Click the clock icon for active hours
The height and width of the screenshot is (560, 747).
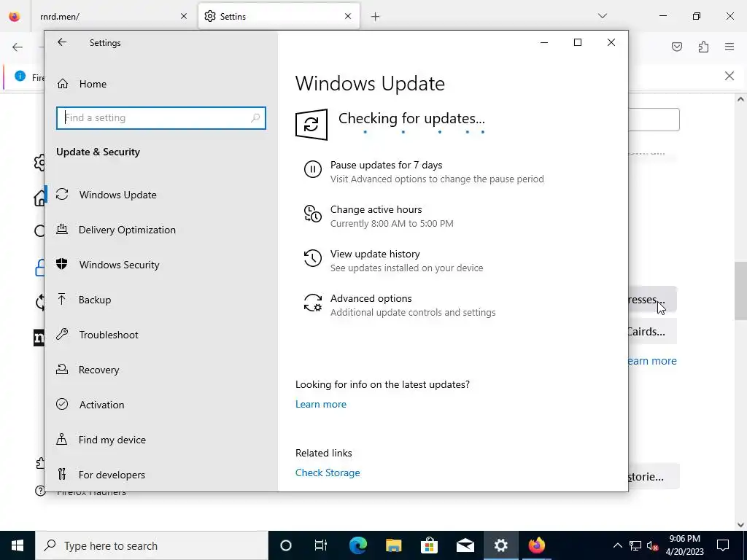[312, 214]
